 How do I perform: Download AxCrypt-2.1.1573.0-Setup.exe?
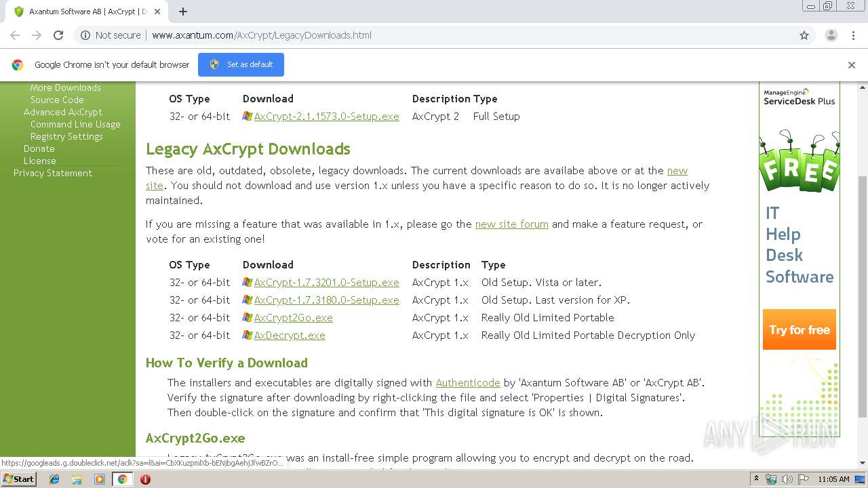point(326,117)
